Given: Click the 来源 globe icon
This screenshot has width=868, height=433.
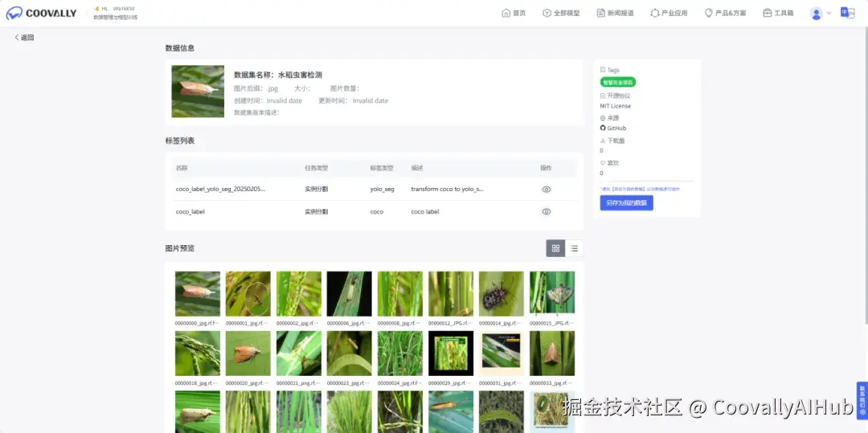Looking at the screenshot, I should pos(603,118).
